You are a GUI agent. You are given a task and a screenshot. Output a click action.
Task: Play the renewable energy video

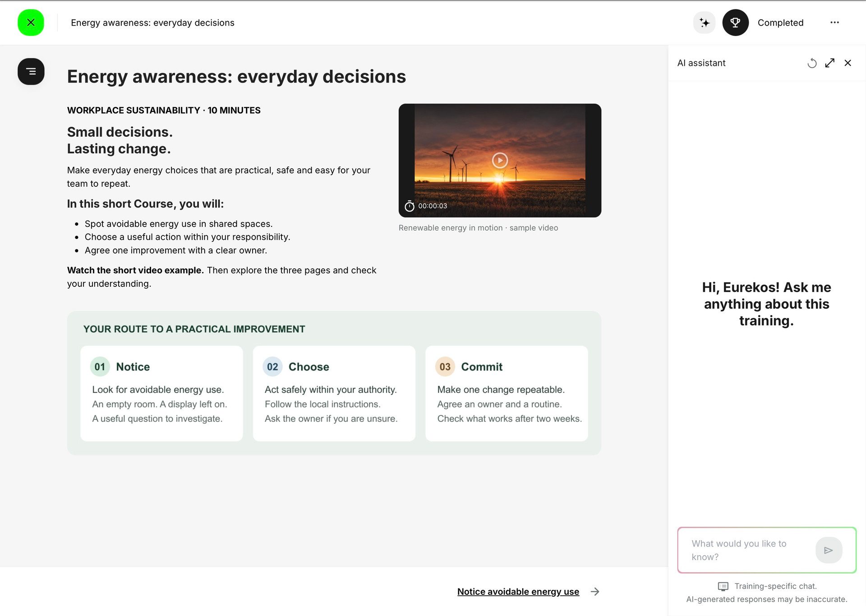tap(500, 161)
